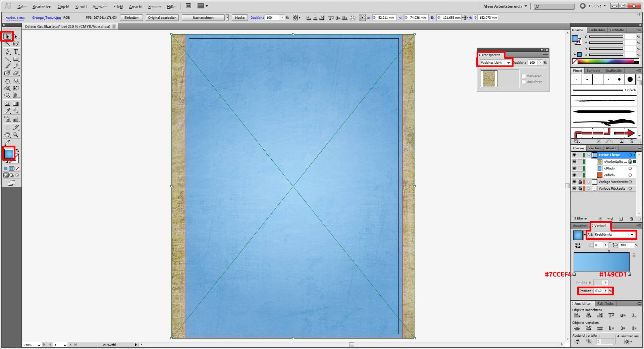Tick the Umkehren checkbox

coord(524,82)
